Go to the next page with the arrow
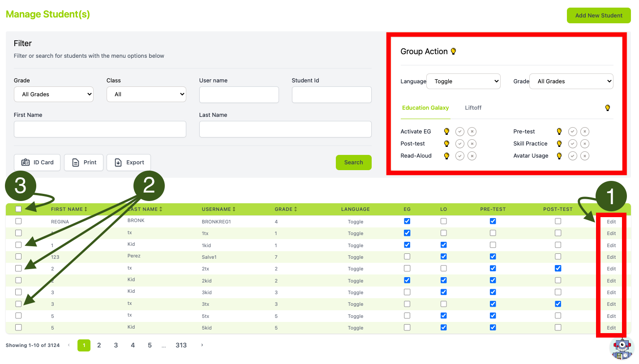 point(202,345)
